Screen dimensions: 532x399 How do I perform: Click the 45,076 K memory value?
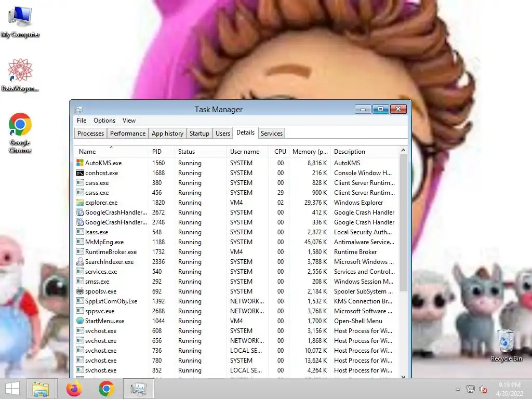(x=315, y=242)
